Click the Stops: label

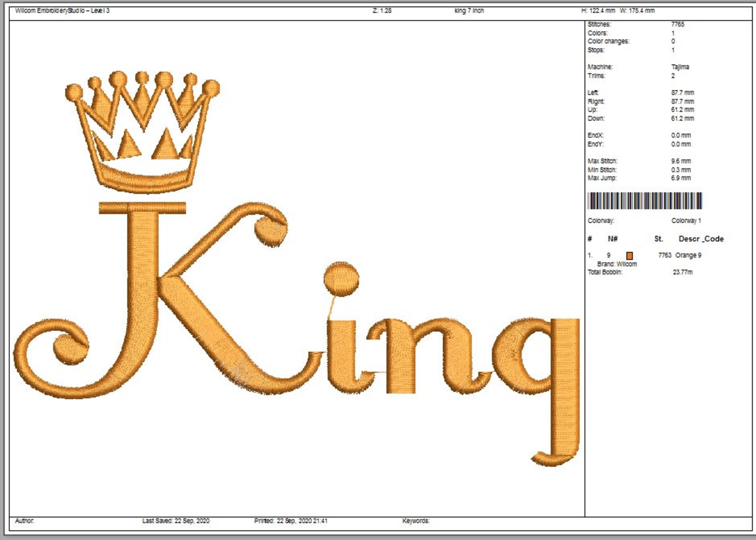(x=596, y=50)
